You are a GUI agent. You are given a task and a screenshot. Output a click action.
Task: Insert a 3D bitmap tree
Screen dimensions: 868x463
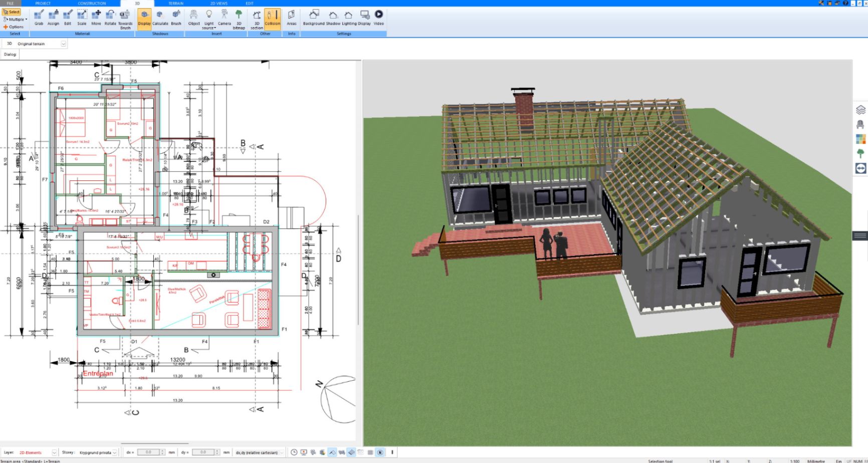[x=239, y=19]
